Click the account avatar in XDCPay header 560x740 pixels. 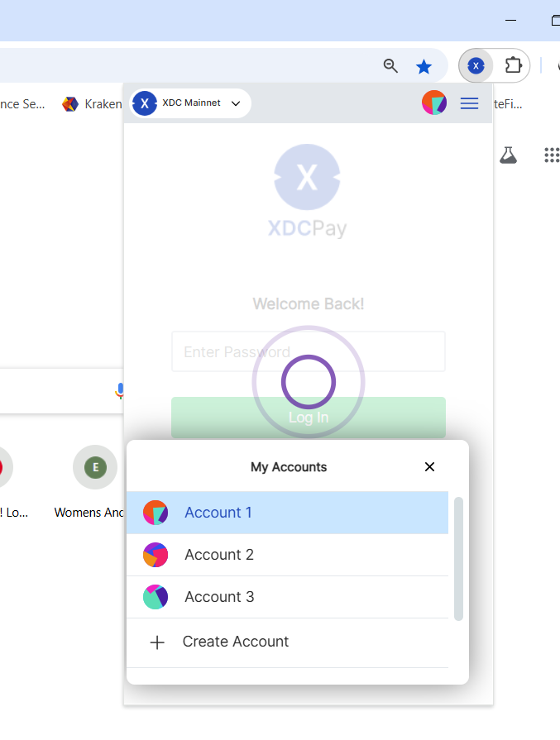click(x=434, y=103)
